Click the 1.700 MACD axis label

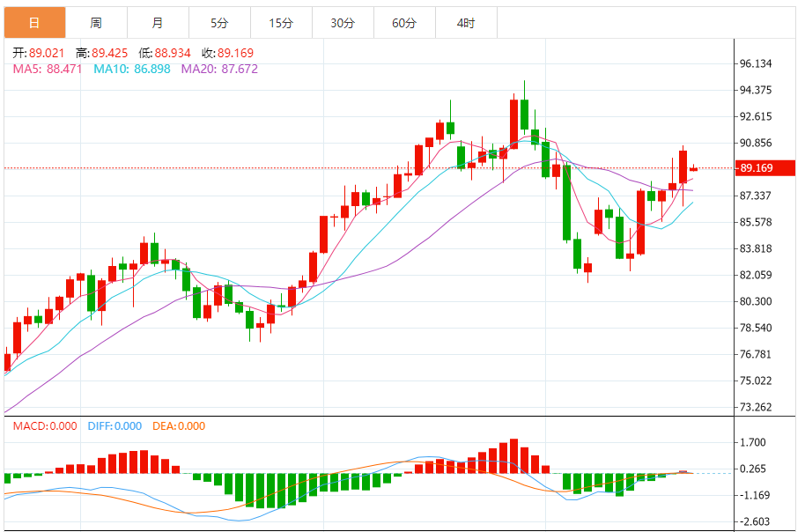(753, 443)
